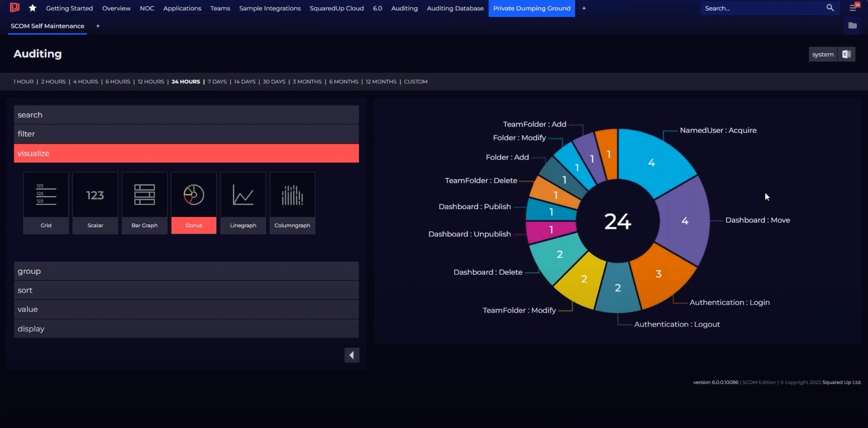Viewport: 868px width, 428px height.
Task: Click the system profile button
Action: click(823, 54)
